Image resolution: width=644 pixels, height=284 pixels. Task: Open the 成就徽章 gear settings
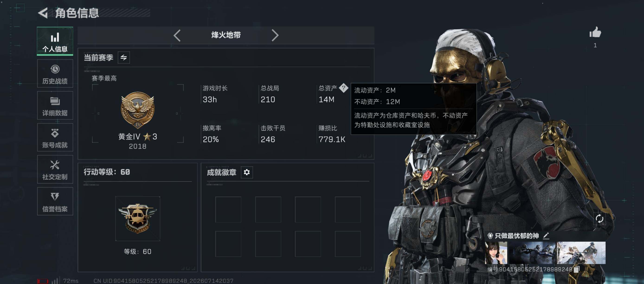[247, 172]
